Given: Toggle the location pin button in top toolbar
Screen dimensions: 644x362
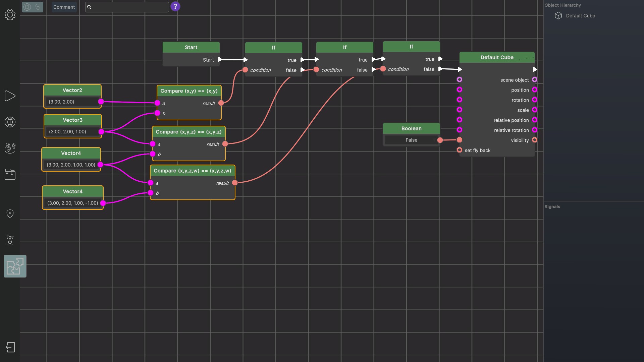Looking at the screenshot, I should point(38,7).
